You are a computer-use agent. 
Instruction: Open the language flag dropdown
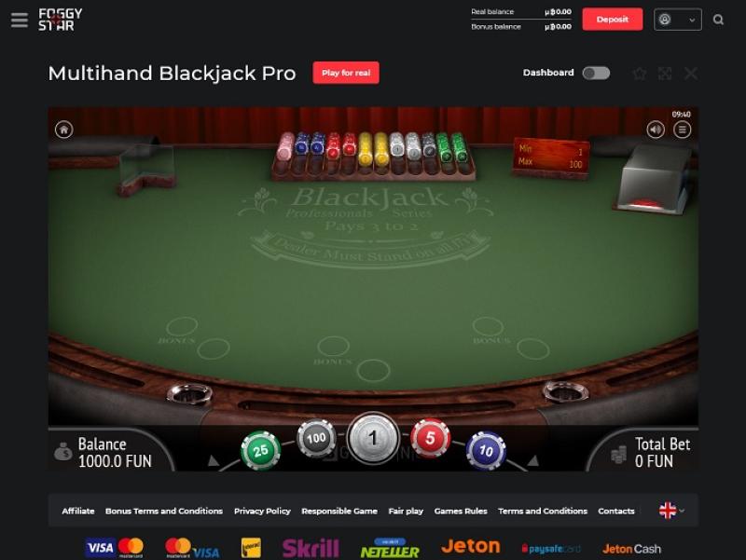click(671, 511)
